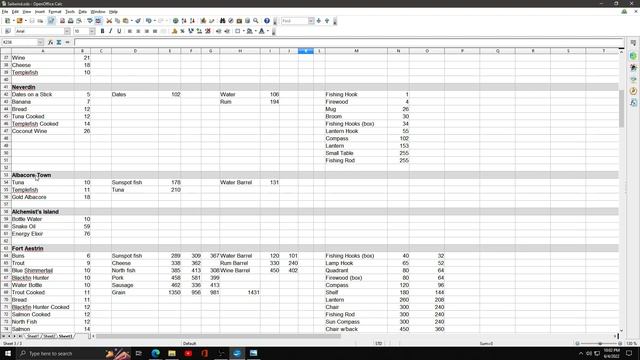Apply percent number format icon
The image size is (640, 360).
(x=182, y=31)
